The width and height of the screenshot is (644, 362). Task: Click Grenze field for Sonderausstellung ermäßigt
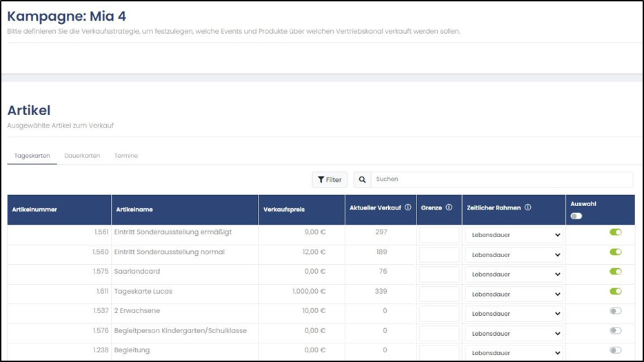(x=439, y=235)
